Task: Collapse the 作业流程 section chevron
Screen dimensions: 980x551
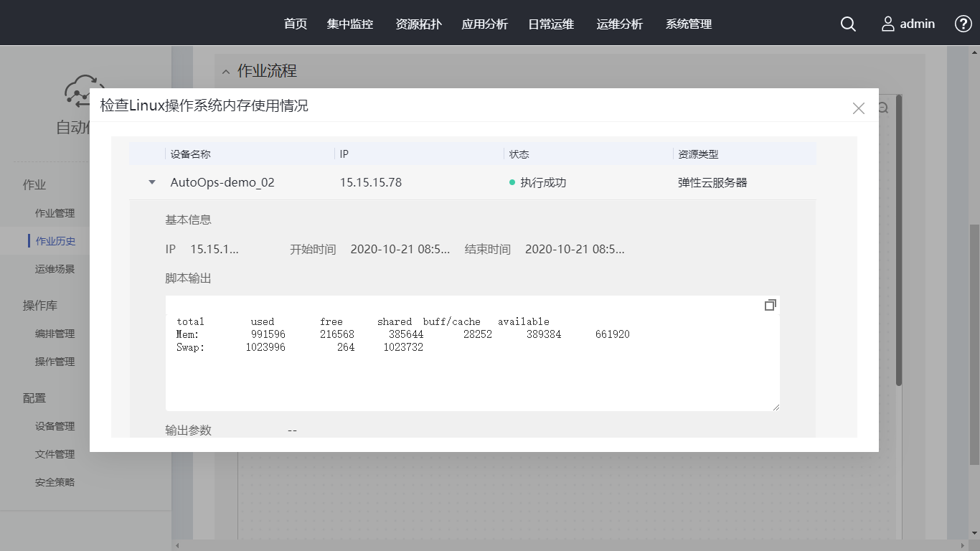Action: click(x=226, y=72)
